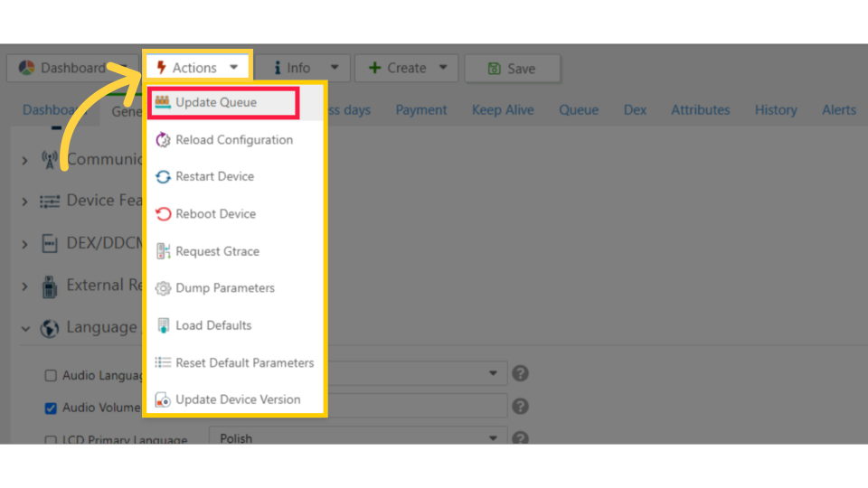Open the Polish language combo box
Viewport: 868px width, 488px height.
point(358,437)
